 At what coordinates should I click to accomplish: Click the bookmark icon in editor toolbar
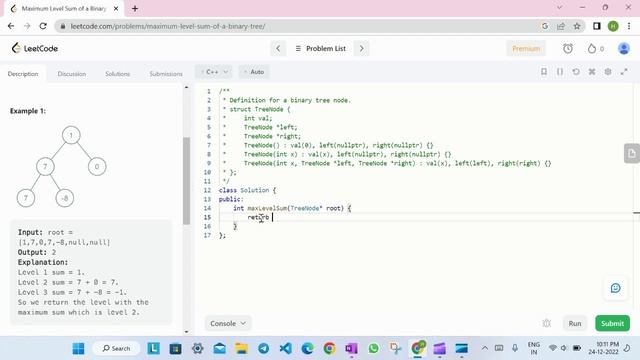pyautogui.click(x=544, y=72)
